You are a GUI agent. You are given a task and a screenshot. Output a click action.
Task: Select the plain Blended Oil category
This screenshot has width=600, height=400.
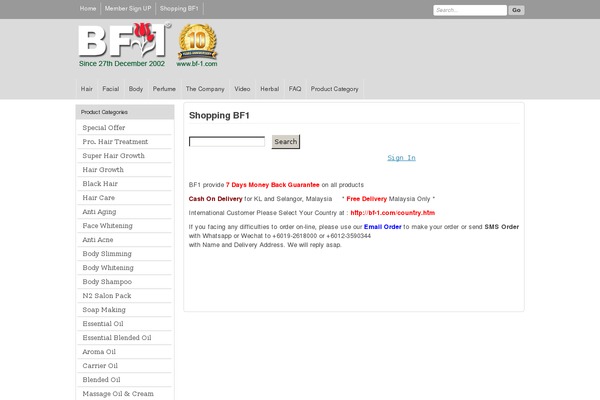pyautogui.click(x=125, y=380)
